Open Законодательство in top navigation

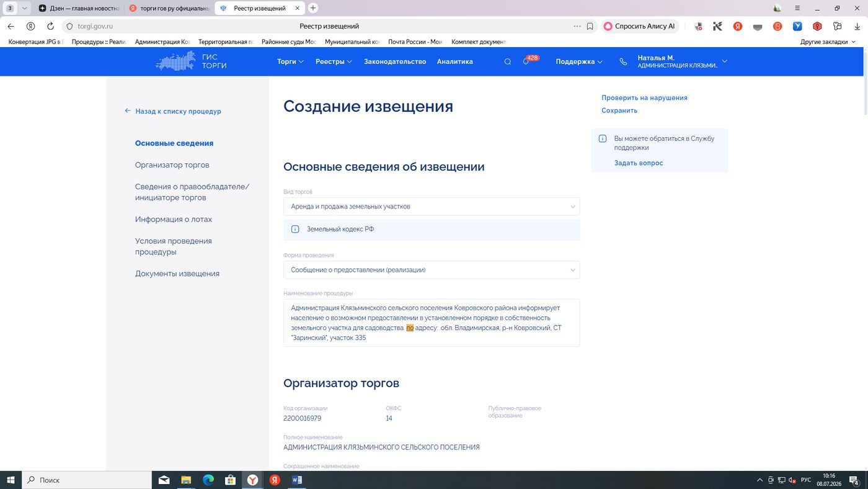click(395, 61)
